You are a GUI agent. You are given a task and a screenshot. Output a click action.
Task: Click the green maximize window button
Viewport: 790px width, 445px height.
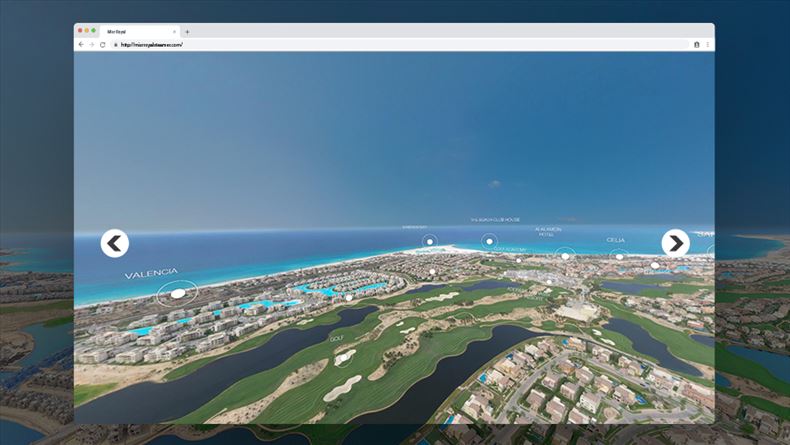click(x=93, y=31)
